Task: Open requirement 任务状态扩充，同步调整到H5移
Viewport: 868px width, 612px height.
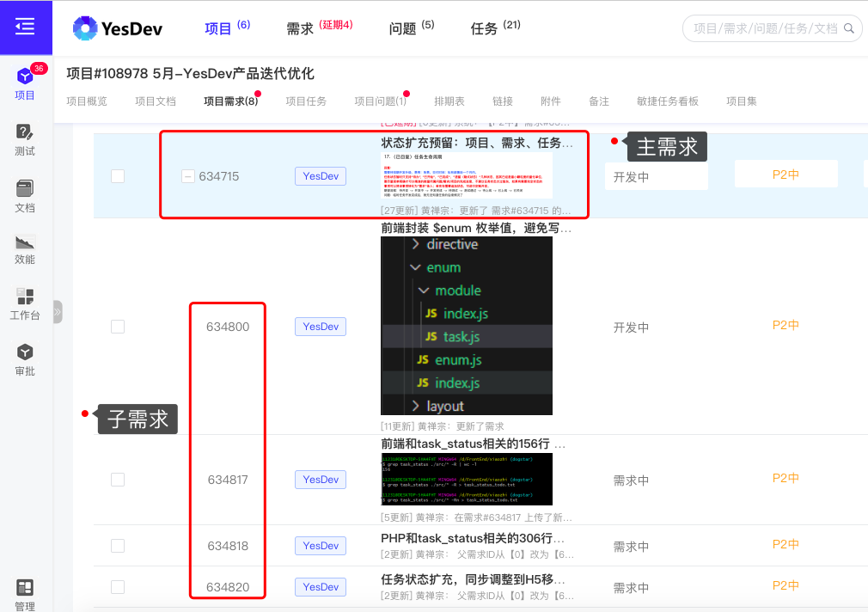Action: point(473,579)
